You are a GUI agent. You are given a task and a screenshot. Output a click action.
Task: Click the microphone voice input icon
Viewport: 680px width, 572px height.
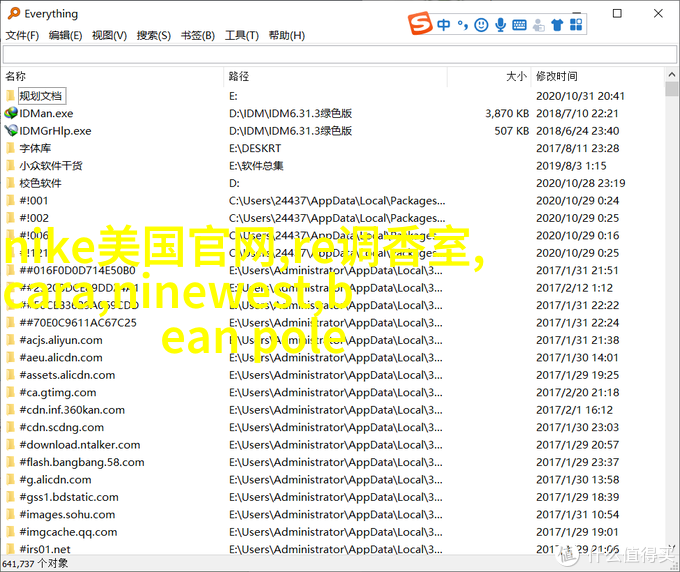pyautogui.click(x=500, y=24)
